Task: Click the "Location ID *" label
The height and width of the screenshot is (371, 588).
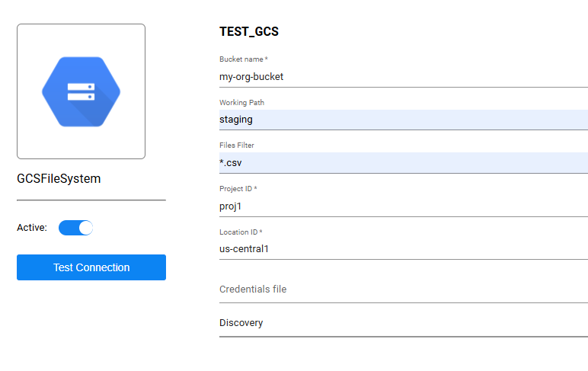Action: [241, 232]
